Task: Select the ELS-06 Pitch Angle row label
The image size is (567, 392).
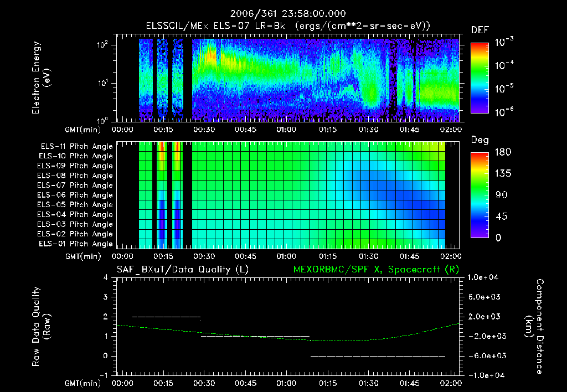Action: click(75, 195)
